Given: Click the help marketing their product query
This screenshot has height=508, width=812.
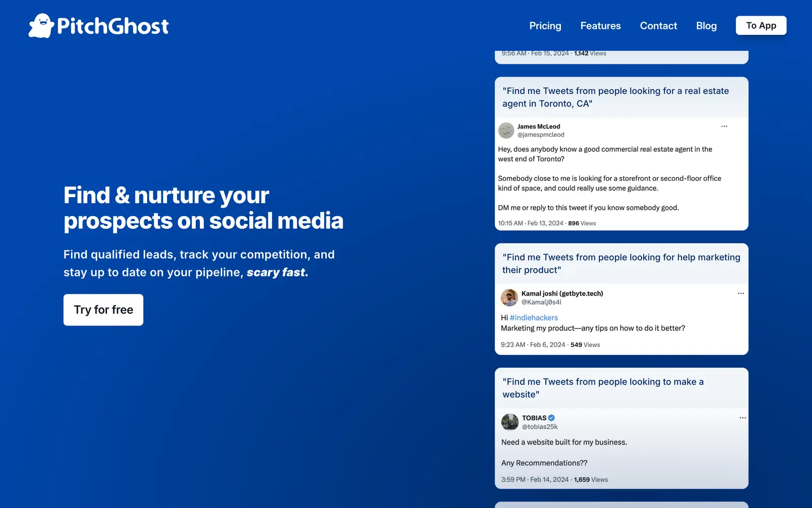Looking at the screenshot, I should (621, 264).
